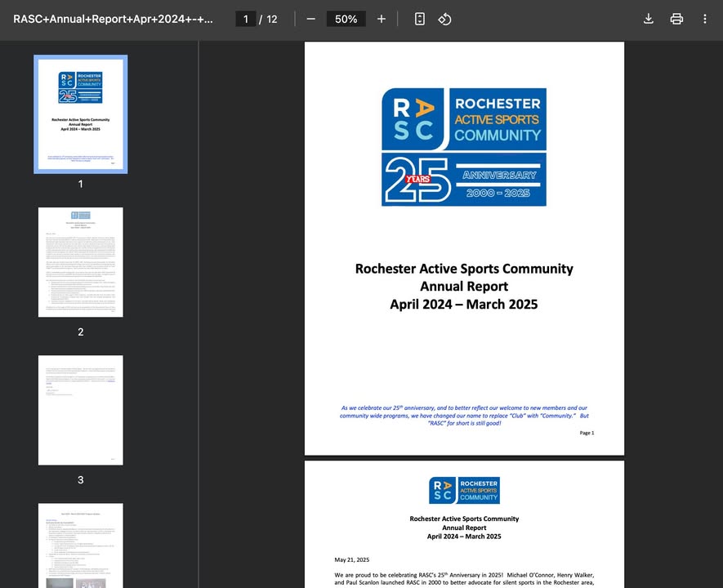723x588 pixels.
Task: Click the zoom out minus icon
Action: [x=310, y=19]
